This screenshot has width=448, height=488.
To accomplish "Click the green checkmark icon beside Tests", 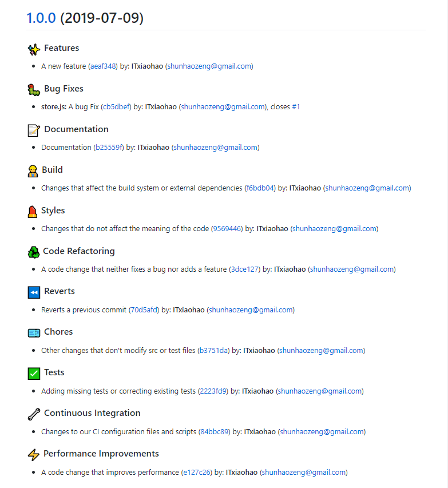I will [x=34, y=374].
